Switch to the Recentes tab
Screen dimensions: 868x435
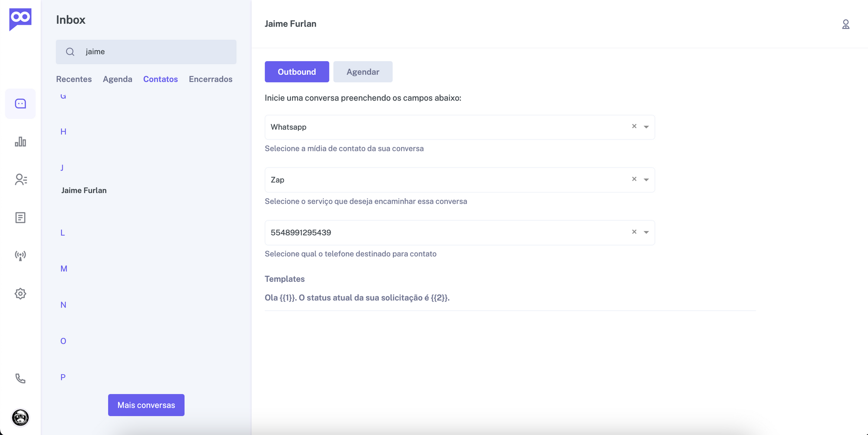coord(74,79)
